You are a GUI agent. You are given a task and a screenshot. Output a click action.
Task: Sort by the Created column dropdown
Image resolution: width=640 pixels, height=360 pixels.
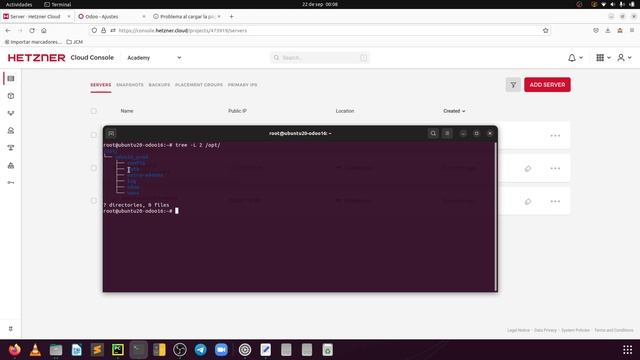(454, 111)
